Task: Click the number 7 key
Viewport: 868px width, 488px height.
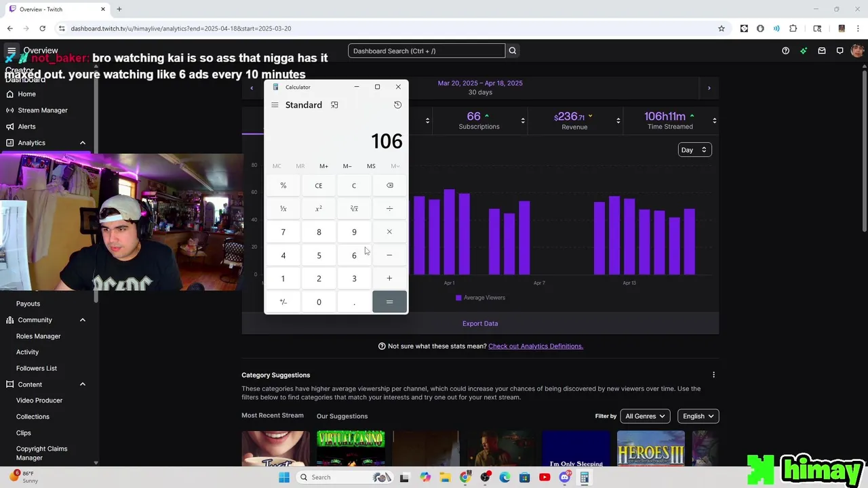Action: (x=283, y=232)
